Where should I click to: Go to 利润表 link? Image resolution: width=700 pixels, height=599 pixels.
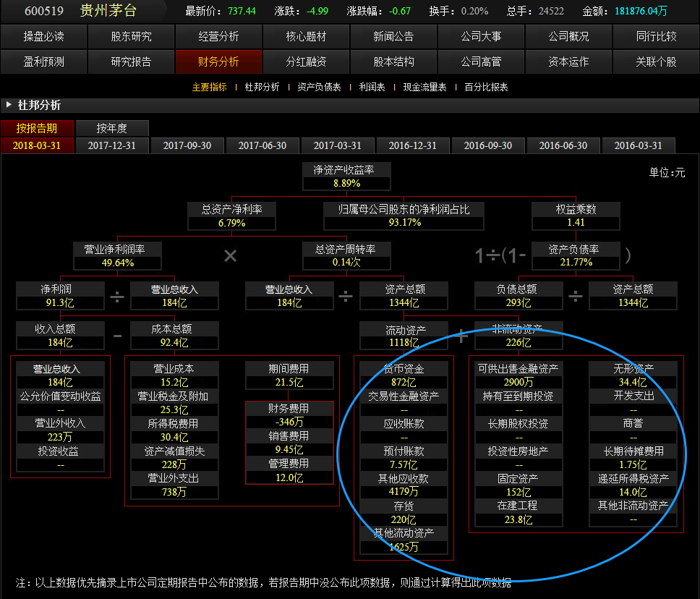tap(372, 87)
